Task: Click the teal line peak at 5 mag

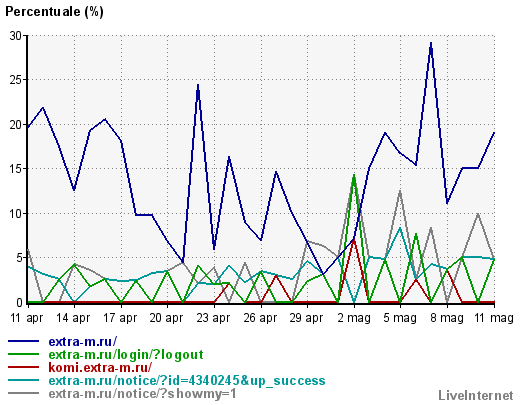Action: coord(400,228)
